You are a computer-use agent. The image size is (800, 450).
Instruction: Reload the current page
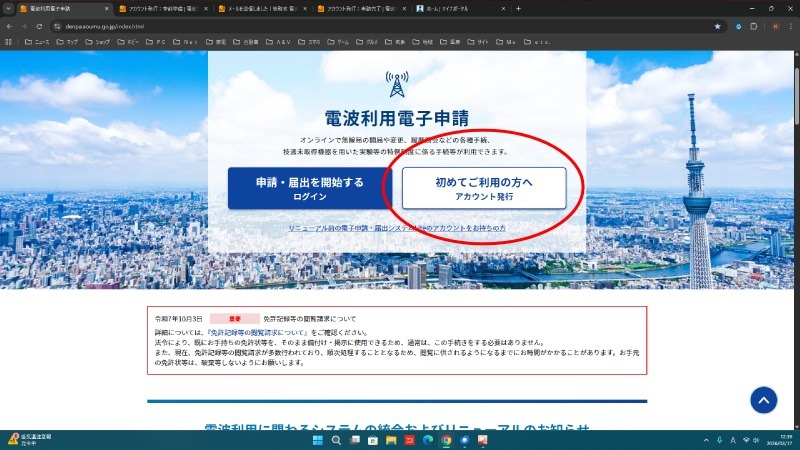(39, 26)
